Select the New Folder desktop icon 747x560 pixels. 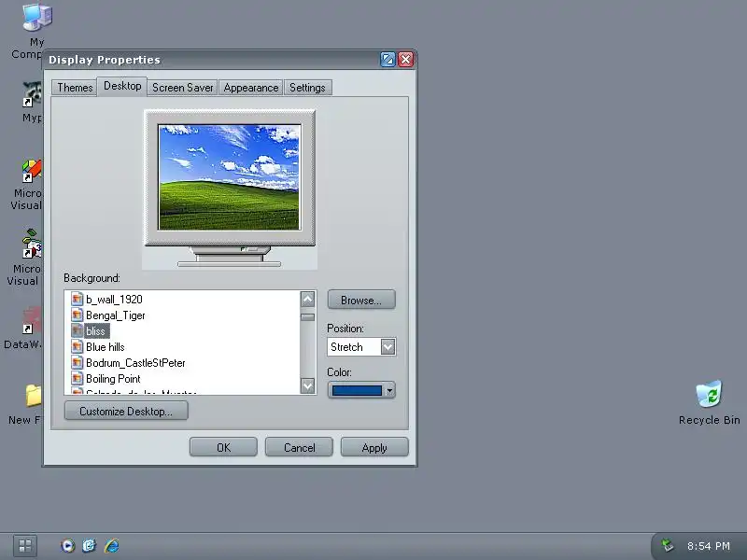[33, 395]
